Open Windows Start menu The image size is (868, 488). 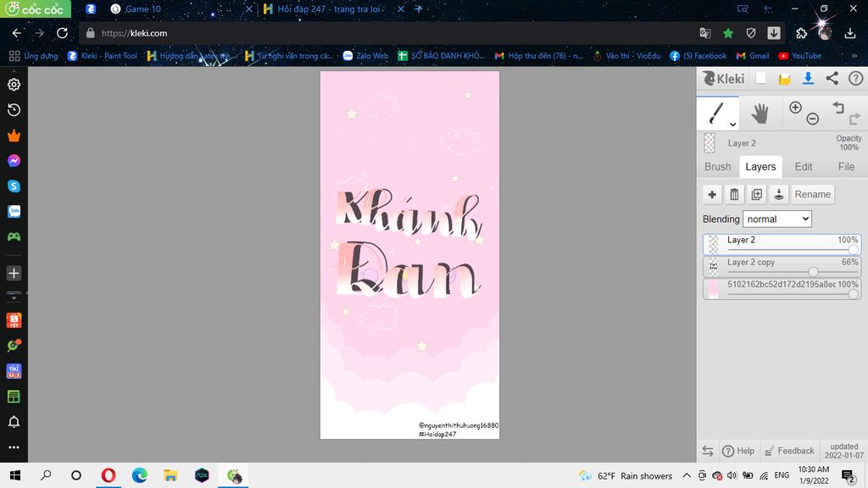tap(15, 475)
